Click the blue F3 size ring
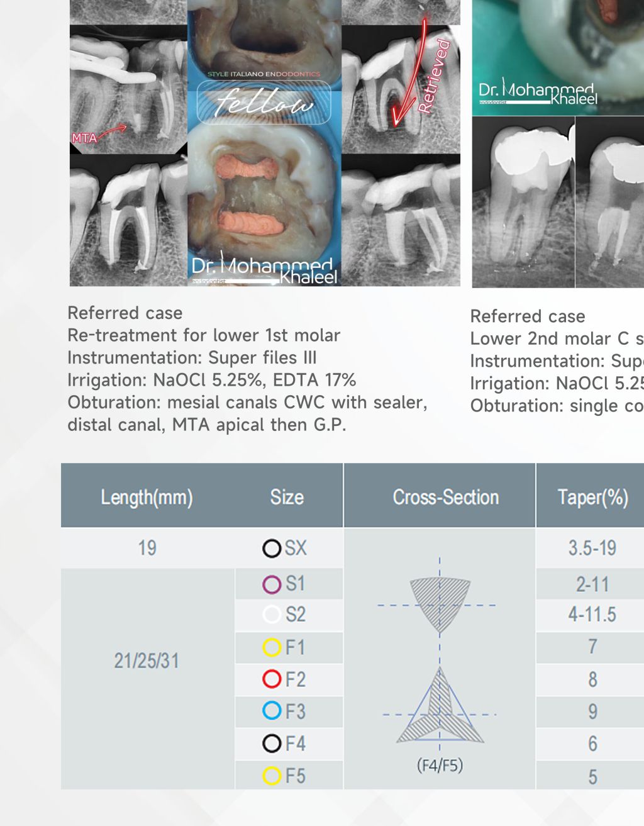Screen dimensions: 644x826 coord(272,711)
